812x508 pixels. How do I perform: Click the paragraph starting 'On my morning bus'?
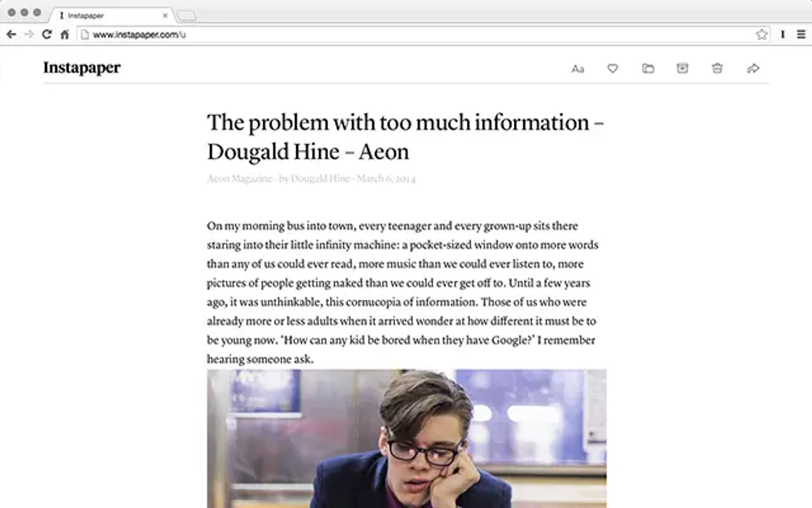tap(402, 292)
